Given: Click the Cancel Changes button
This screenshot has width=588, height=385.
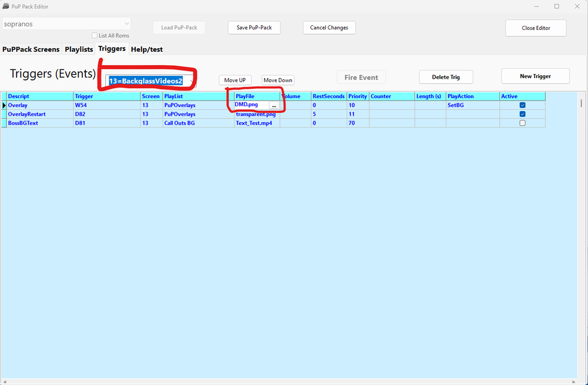Looking at the screenshot, I should pyautogui.click(x=329, y=28).
